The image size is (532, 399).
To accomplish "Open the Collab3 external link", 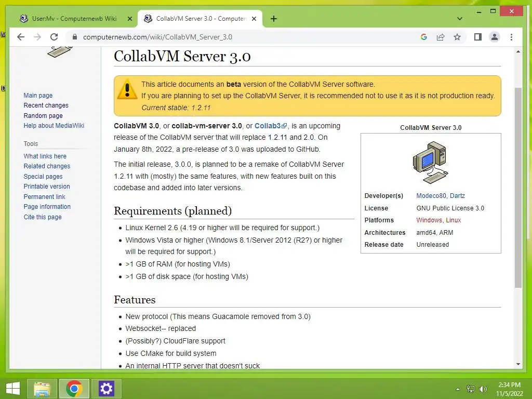I will tap(270, 126).
